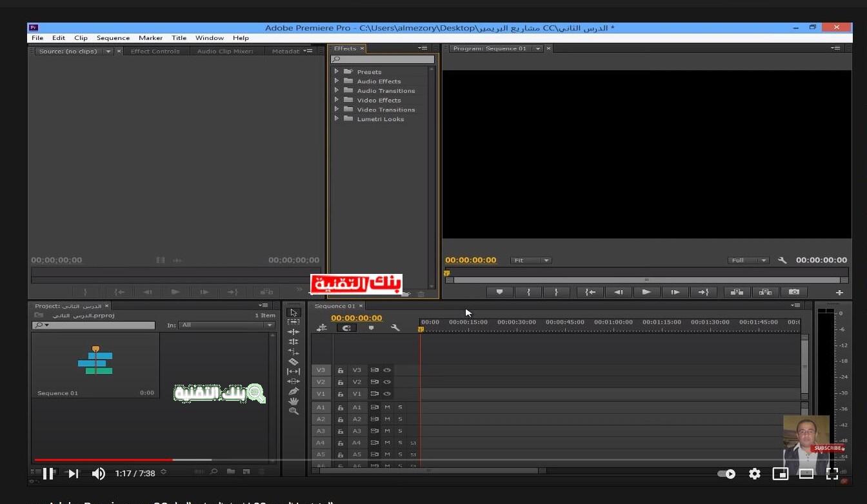Expand the Video Effects folder
Screen dimensions: 867x504
(336, 100)
